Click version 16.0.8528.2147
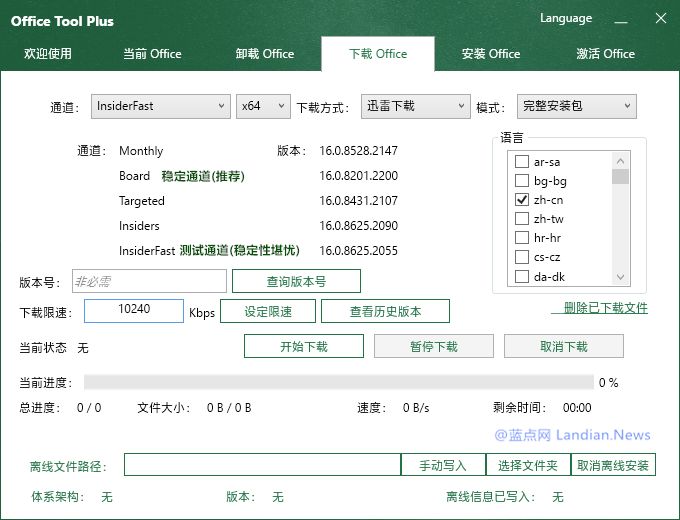 pyautogui.click(x=358, y=150)
